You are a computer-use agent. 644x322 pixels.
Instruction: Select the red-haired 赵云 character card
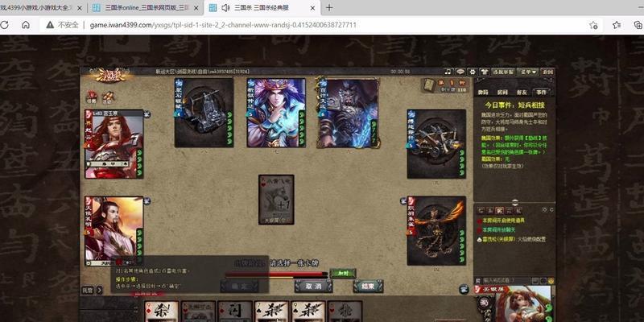tap(114, 144)
